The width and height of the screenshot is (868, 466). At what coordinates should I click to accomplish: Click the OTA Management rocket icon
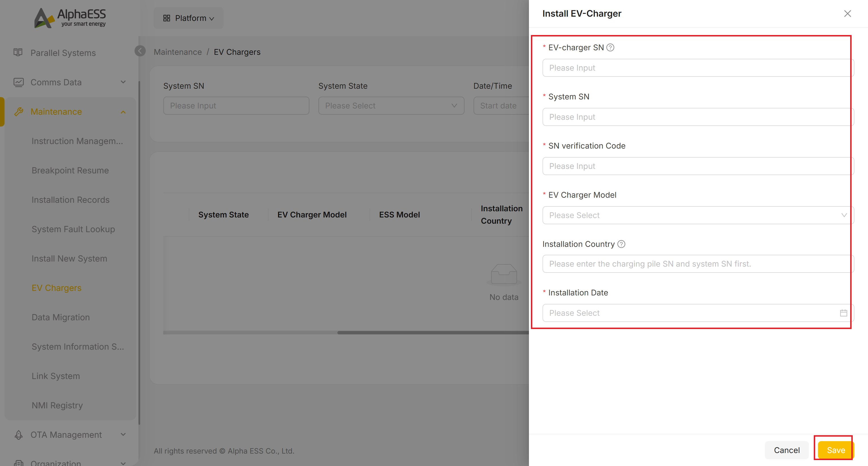[x=19, y=435]
